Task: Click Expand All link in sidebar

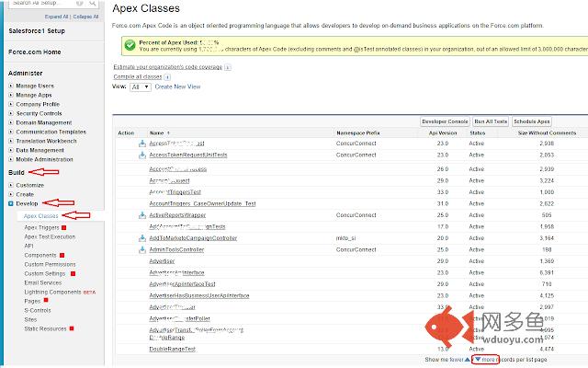Action: click(x=57, y=17)
